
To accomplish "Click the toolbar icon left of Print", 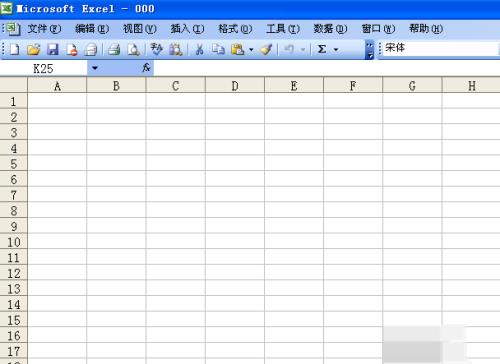I will pos(90,50).
